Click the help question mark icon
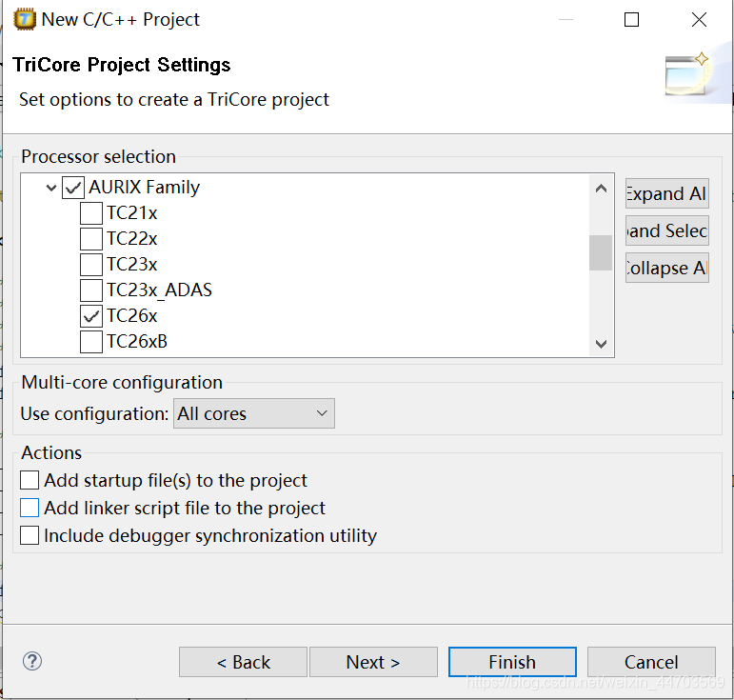This screenshot has width=734, height=700. point(32,661)
